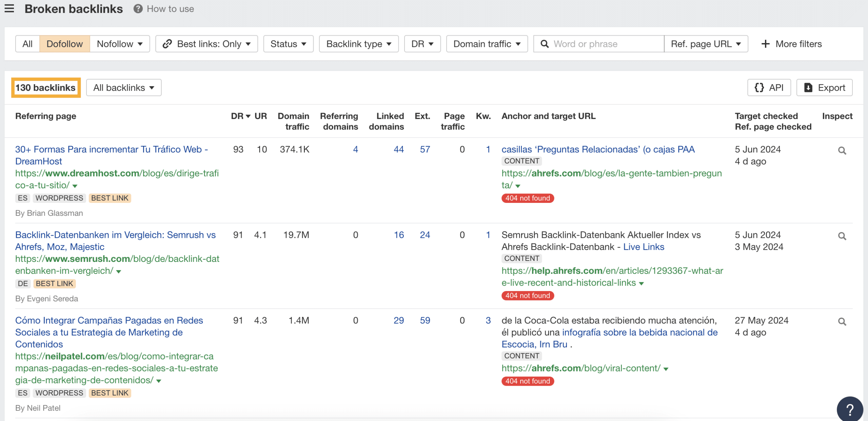The image size is (868, 421).
Task: Click casillas 'Preguntas Relacionadas' anchor
Action: [598, 149]
